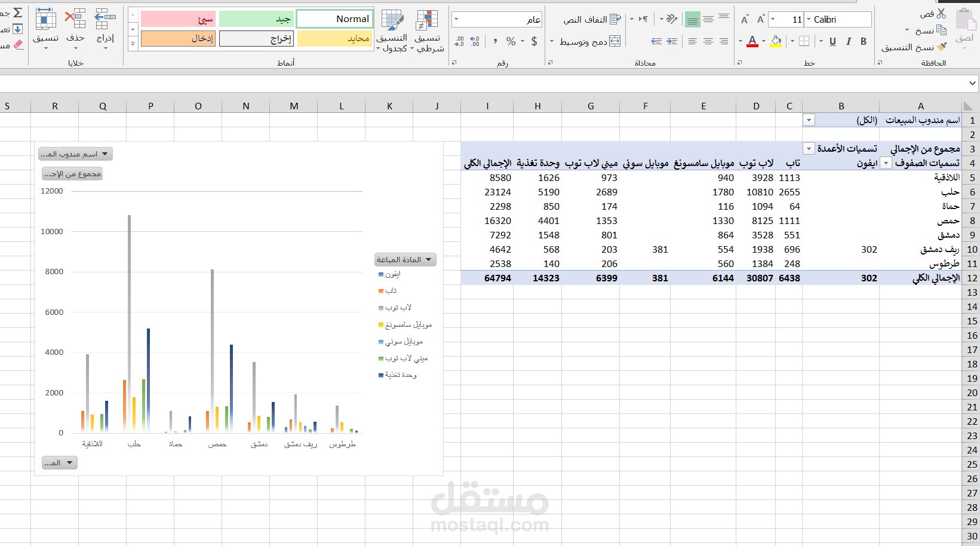
Task: Open the chart axis field button below the axis
Action: tap(60, 463)
